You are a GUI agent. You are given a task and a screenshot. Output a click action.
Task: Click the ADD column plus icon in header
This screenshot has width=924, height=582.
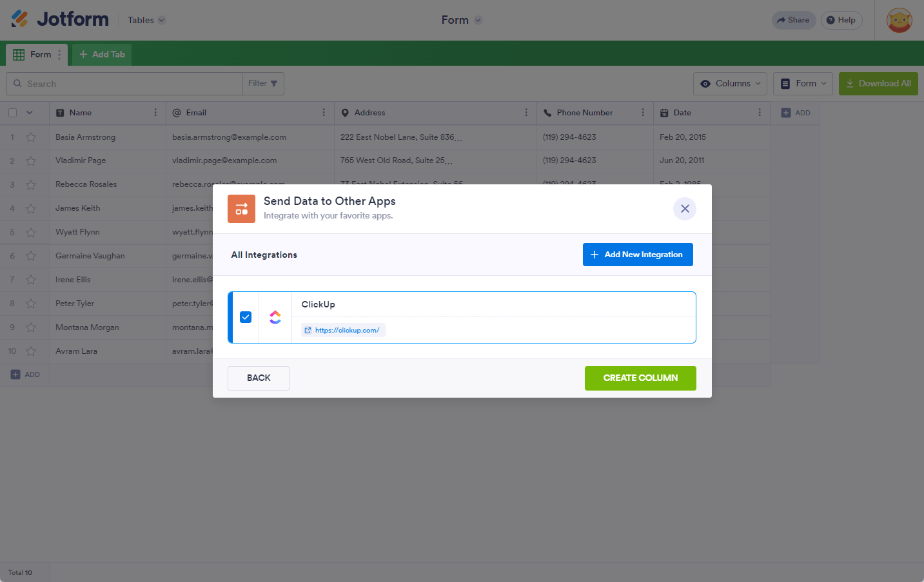pos(786,113)
